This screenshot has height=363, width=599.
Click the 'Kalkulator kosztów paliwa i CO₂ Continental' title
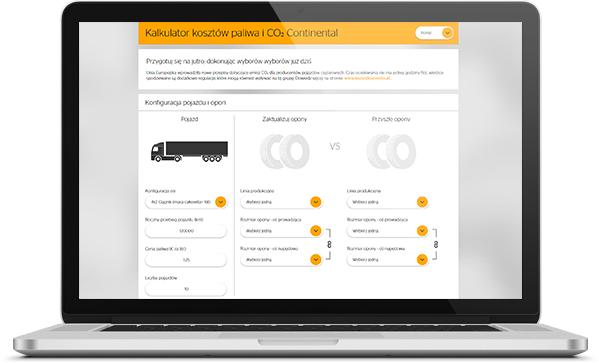pos(241,33)
